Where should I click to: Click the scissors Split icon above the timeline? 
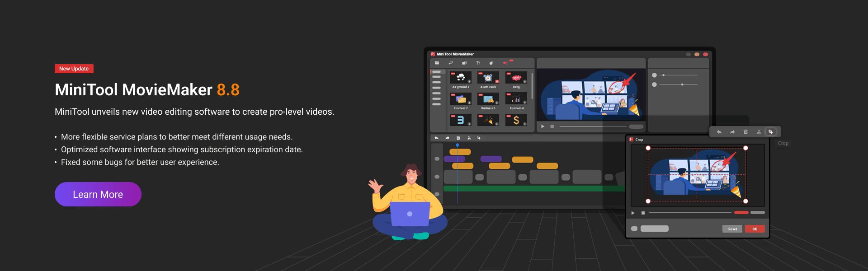click(469, 138)
